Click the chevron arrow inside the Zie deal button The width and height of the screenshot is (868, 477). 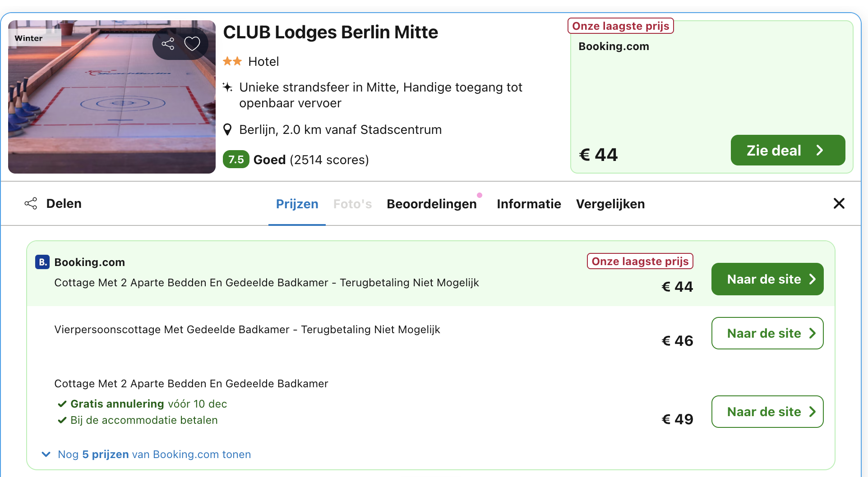point(820,150)
